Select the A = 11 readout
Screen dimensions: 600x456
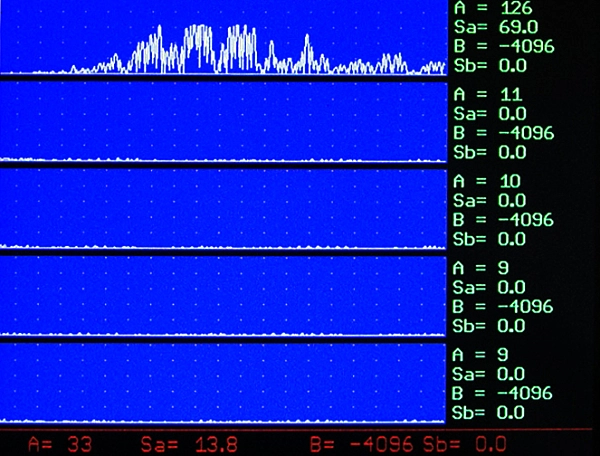point(488,94)
